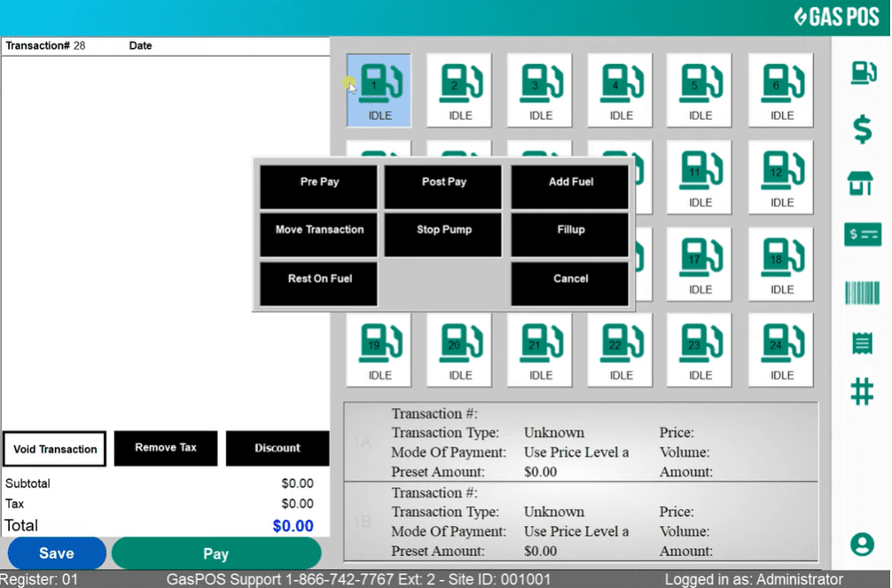892x588 pixels.
Task: Click the dollar sign cash icon
Action: point(861,129)
